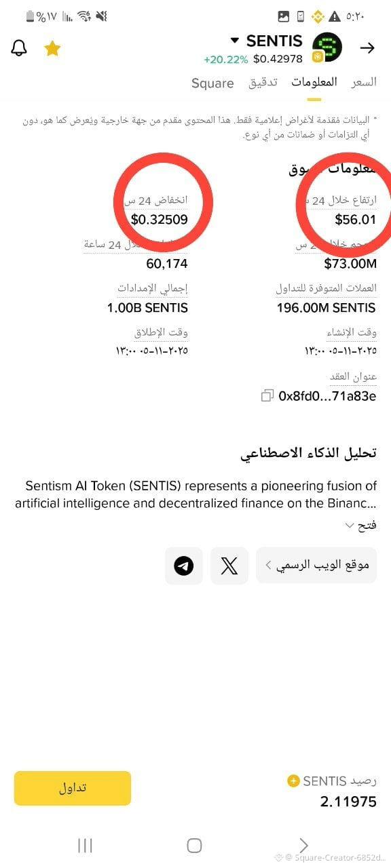The height and width of the screenshot is (868, 391).
Task: Tap the contract address 0x8fd0...71a83e
Action: pyautogui.click(x=327, y=396)
